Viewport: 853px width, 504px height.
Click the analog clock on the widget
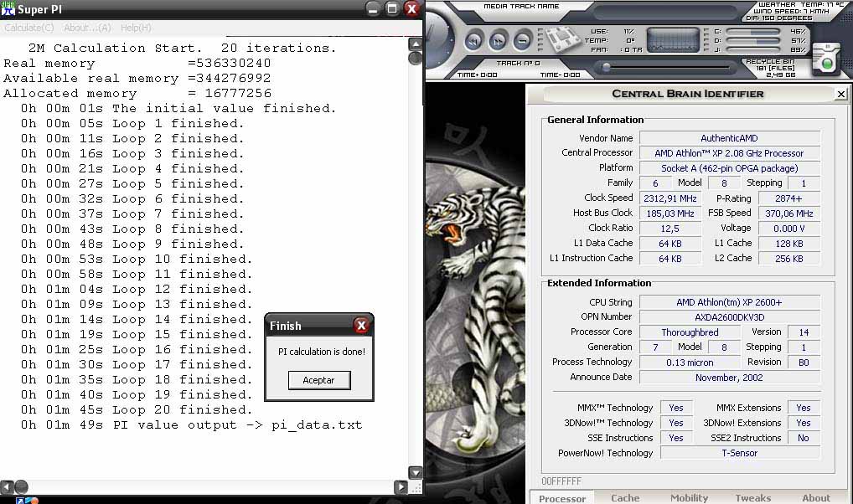click(438, 38)
